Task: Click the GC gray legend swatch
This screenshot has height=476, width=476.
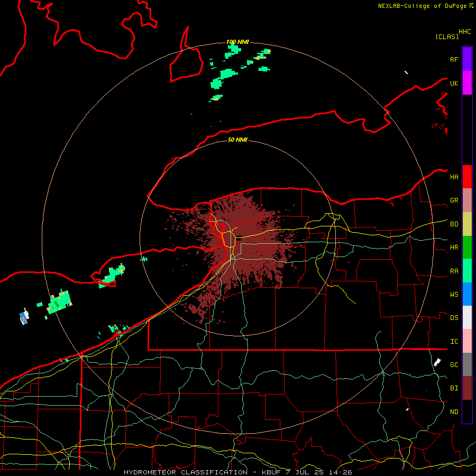Action: coord(467,364)
